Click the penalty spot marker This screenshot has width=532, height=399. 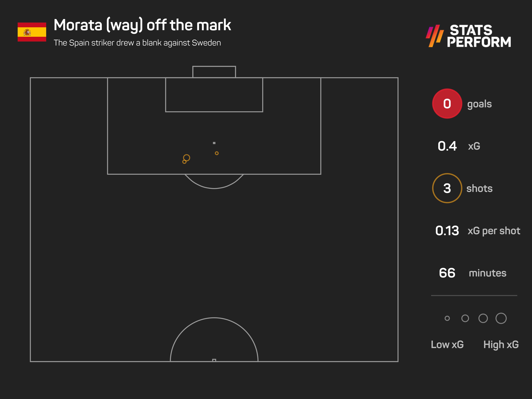214,143
